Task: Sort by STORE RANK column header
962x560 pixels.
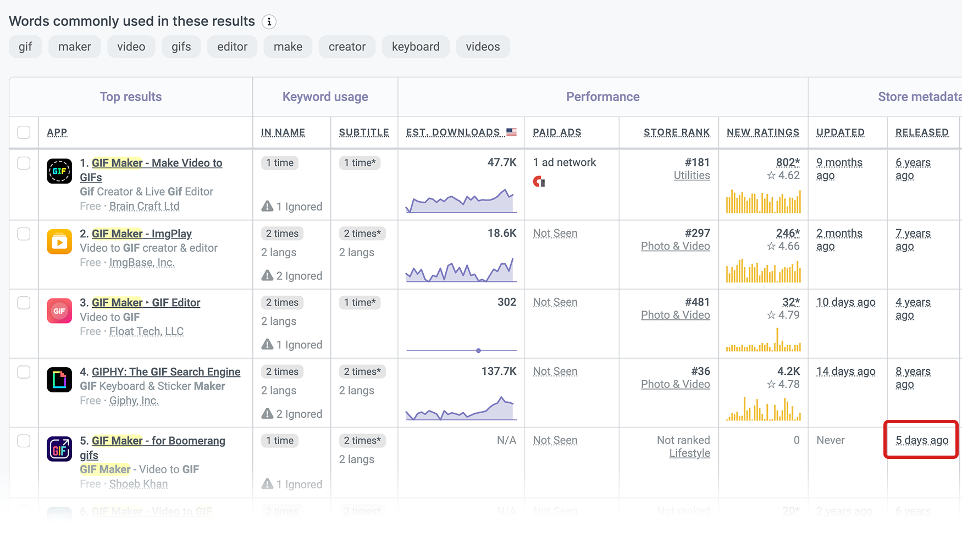Action: pos(677,132)
